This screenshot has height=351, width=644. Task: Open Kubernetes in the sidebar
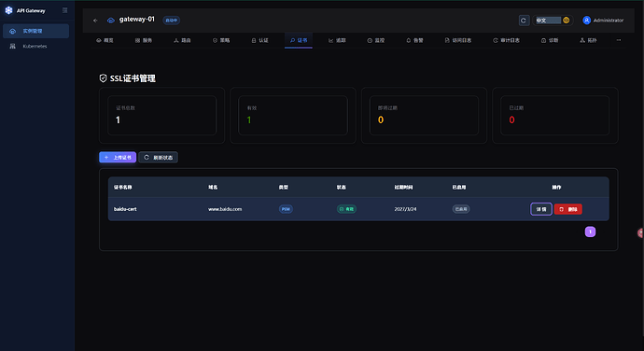coord(35,46)
